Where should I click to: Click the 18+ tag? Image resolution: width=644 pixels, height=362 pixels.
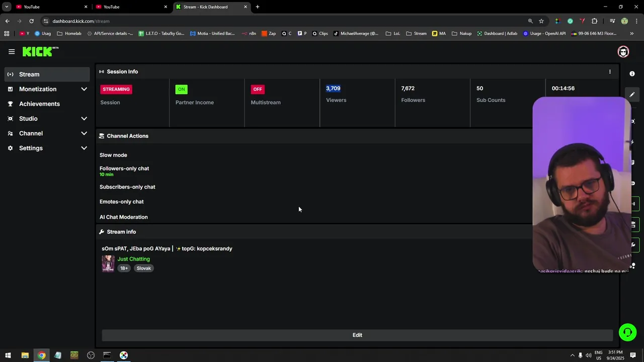124,268
